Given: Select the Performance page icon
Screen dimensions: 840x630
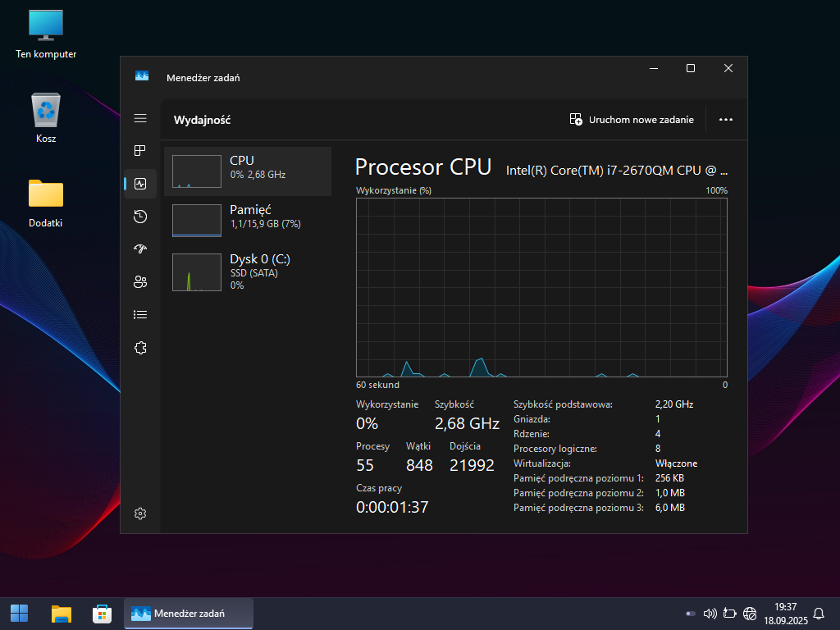Looking at the screenshot, I should 140,184.
